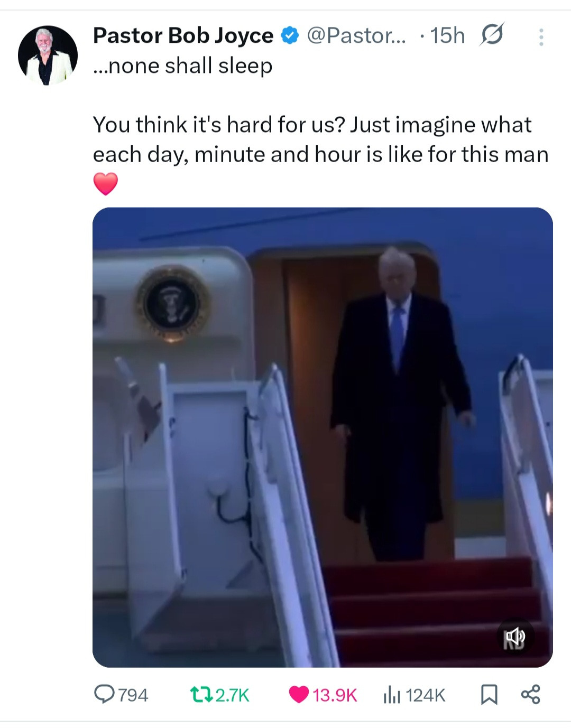
Task: Click the blue verified badge
Action: tap(289, 35)
